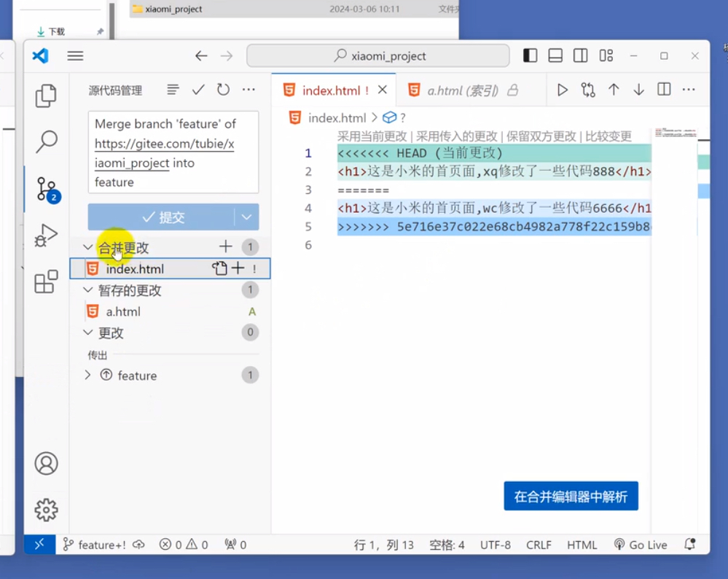The height and width of the screenshot is (579, 728).
Task: Click the xiaomi_project command center search
Action: coord(378,55)
